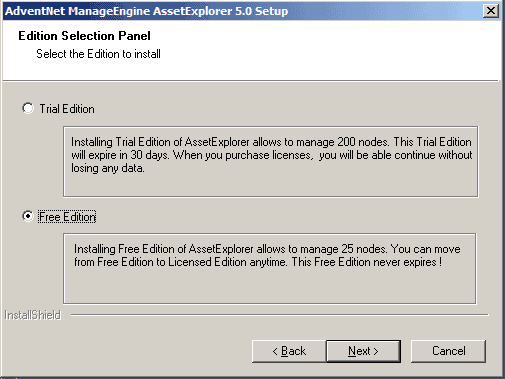Cancel the AssetExplorer setup
The image size is (505, 379).
(448, 351)
